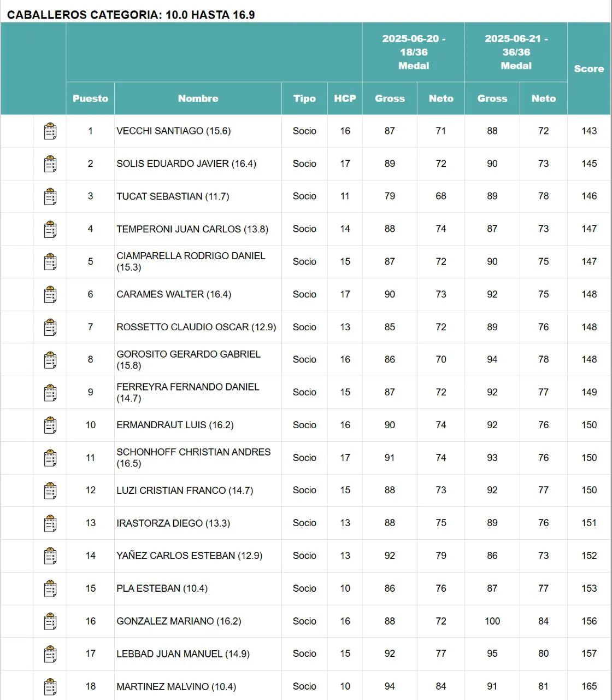Screen dimensions: 612x700
Task: Open scorecard icon for Carames Walter
Action: pyautogui.click(x=50, y=294)
